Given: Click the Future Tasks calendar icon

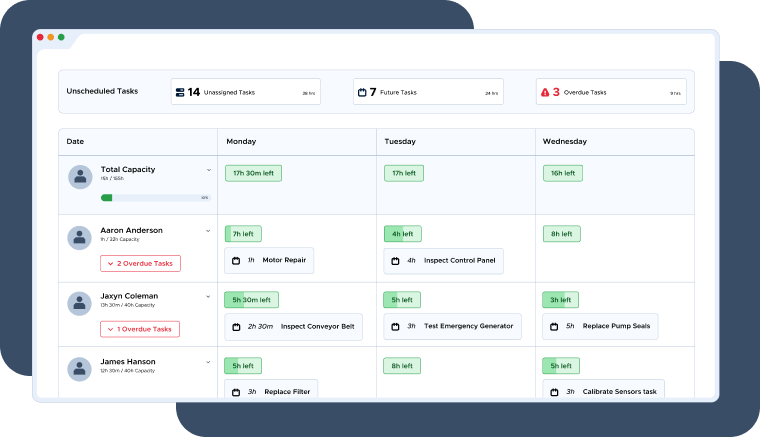Looking at the screenshot, I should click(362, 92).
